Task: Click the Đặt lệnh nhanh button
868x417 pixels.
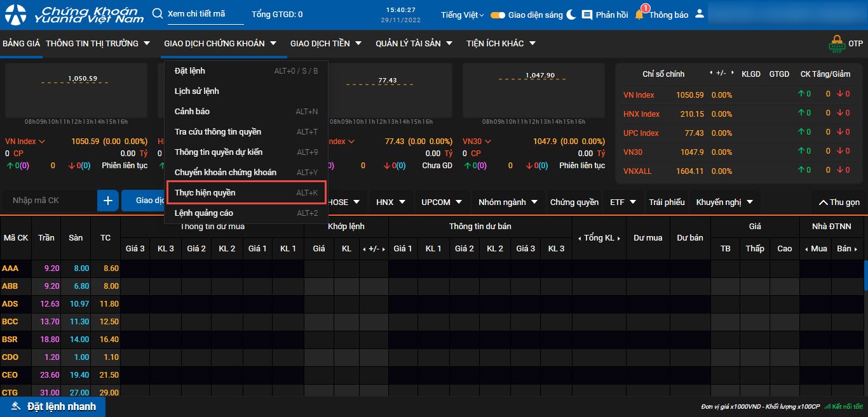Action: point(53,406)
